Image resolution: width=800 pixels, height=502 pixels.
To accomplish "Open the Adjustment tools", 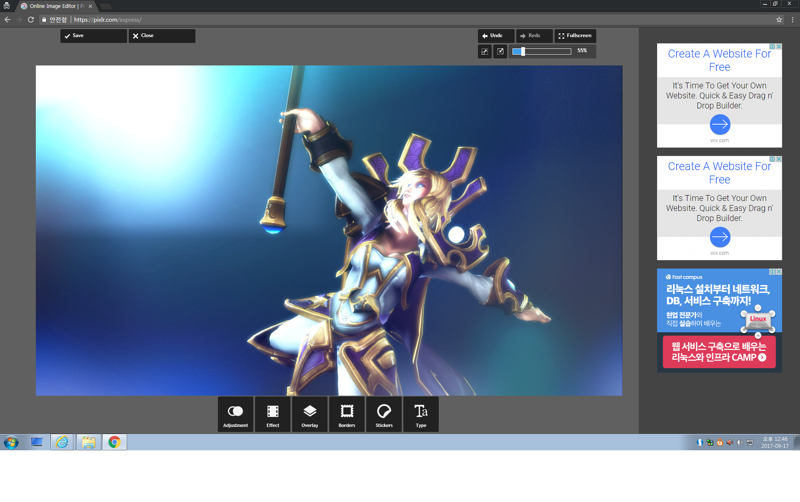I will point(235,414).
